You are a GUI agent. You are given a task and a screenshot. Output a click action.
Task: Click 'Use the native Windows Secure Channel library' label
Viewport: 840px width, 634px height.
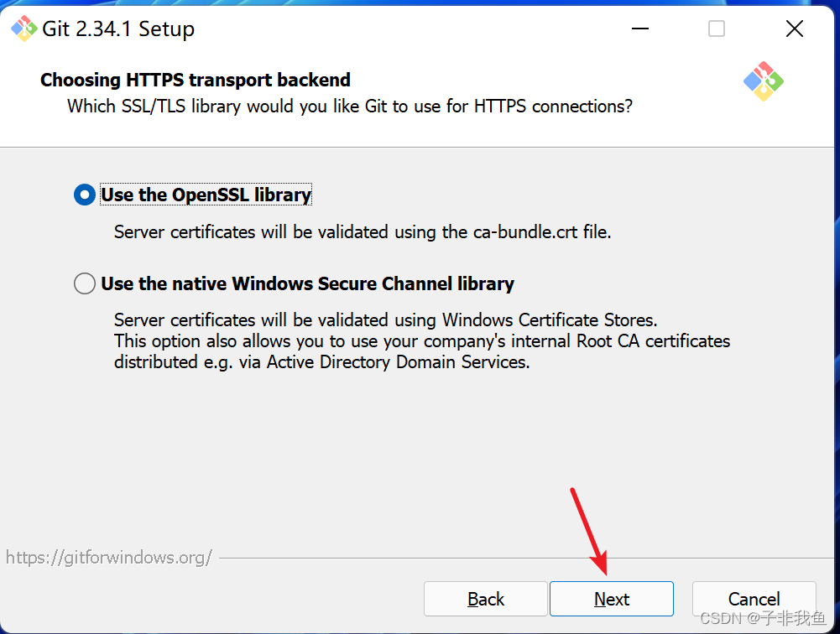point(307,283)
